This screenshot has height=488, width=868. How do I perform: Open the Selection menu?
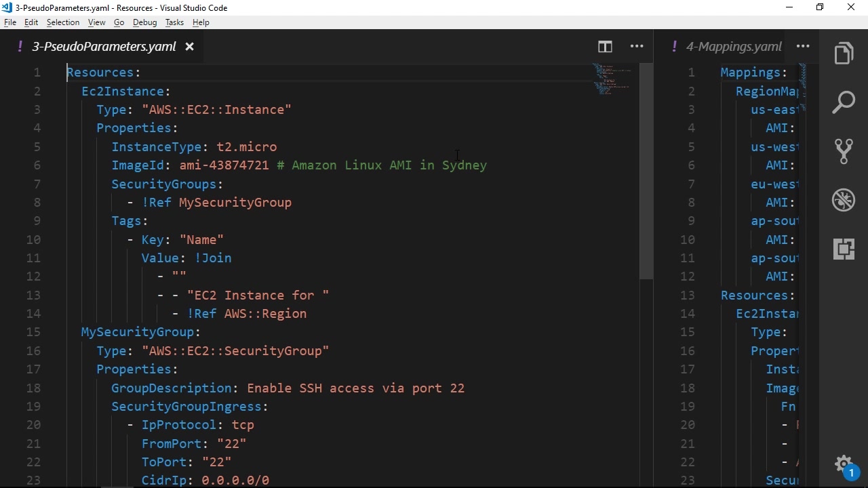click(63, 22)
